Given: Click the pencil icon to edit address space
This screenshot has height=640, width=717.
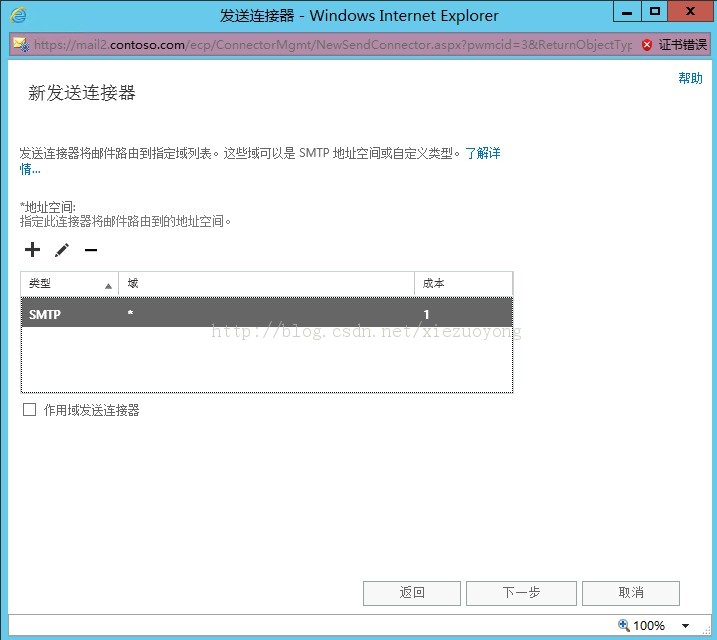Looking at the screenshot, I should point(62,250).
